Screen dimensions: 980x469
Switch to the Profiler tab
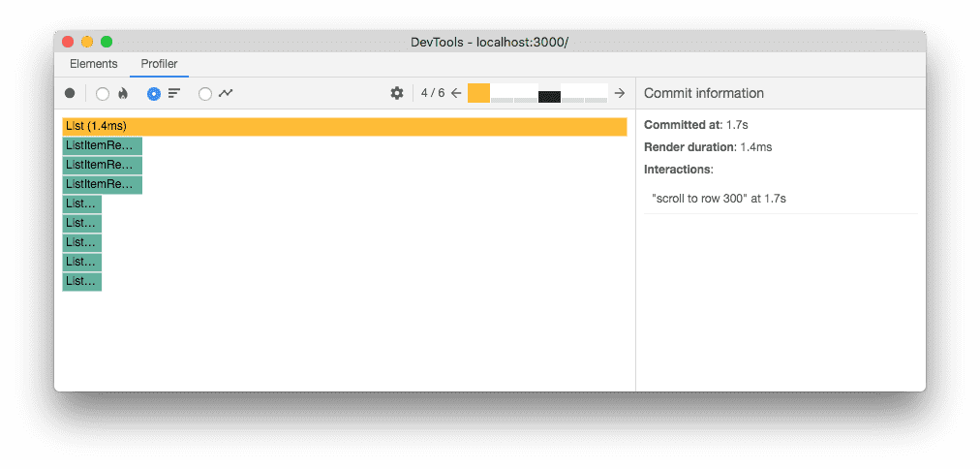159,64
